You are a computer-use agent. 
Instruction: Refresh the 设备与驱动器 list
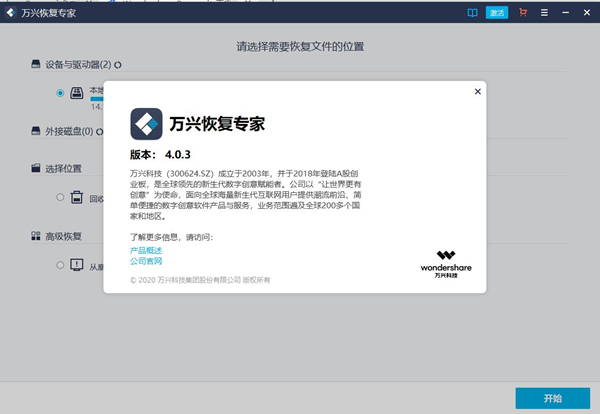[x=118, y=64]
